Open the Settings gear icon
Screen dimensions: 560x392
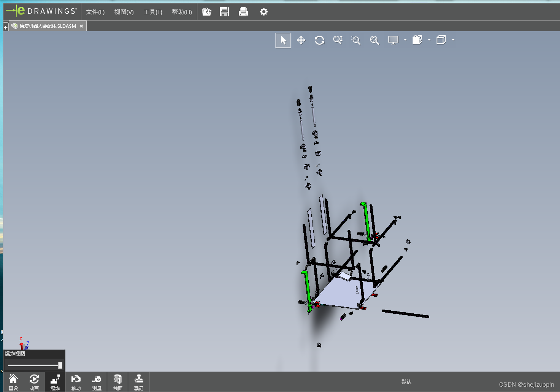pyautogui.click(x=263, y=12)
